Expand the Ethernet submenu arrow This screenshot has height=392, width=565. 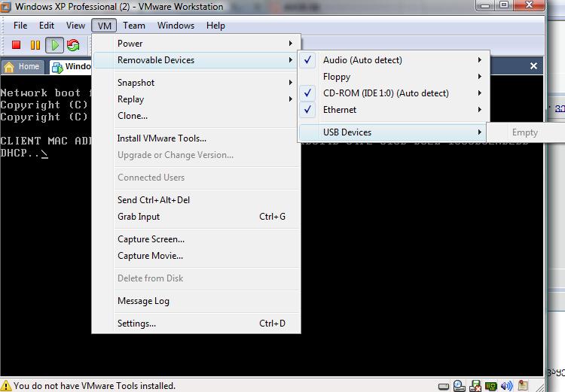(480, 109)
